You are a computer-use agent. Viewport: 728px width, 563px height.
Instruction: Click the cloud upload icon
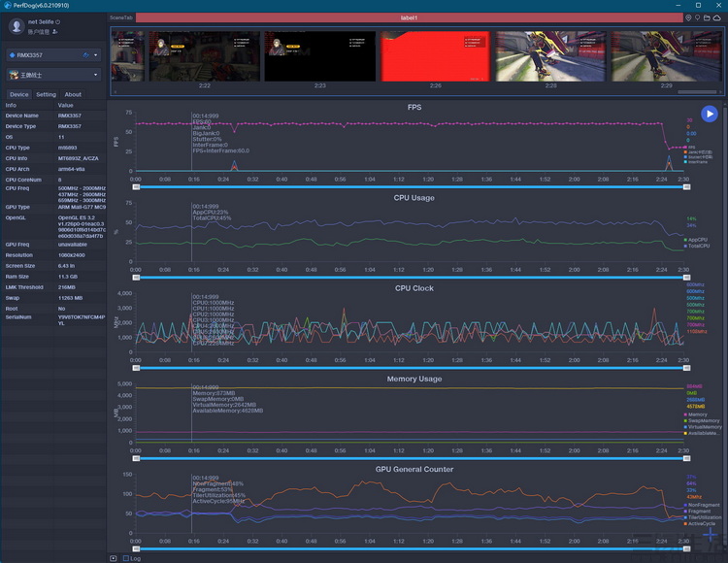pos(717,17)
